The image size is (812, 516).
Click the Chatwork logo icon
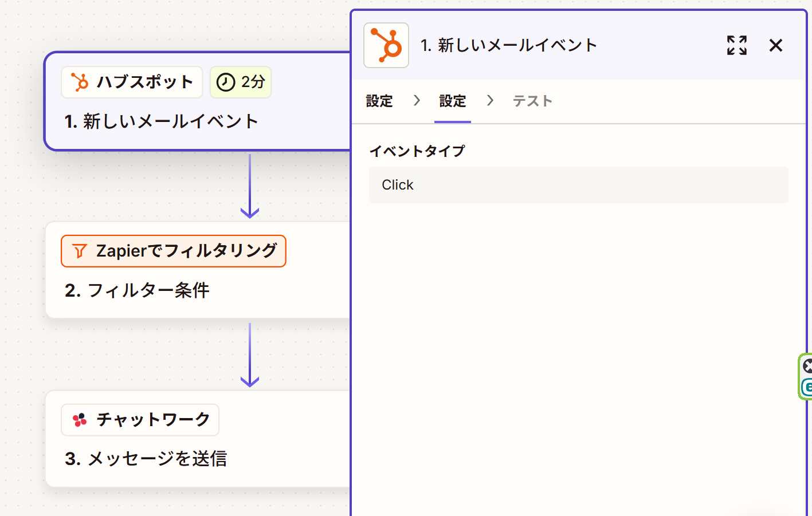pos(80,420)
